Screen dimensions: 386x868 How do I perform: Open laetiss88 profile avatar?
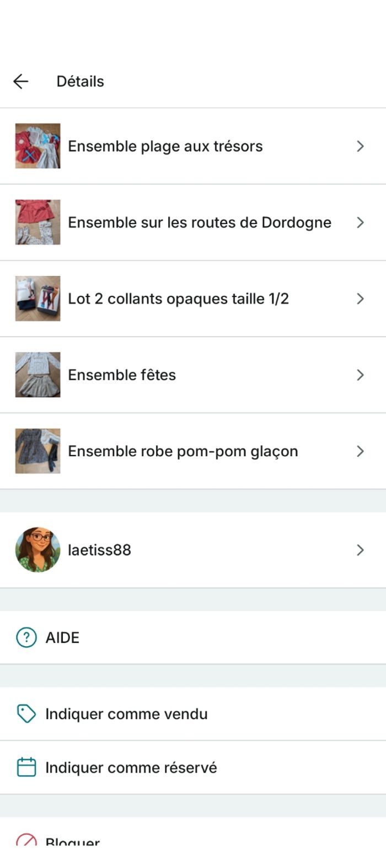pyautogui.click(x=37, y=550)
